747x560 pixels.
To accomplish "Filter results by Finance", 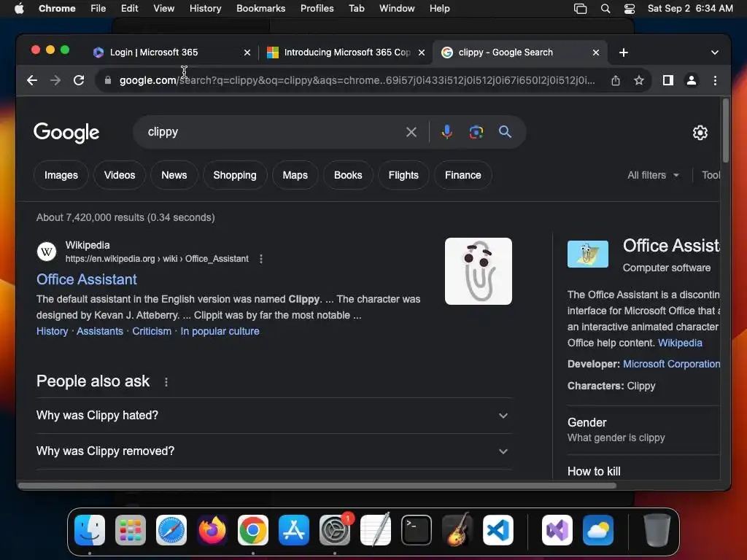I will pyautogui.click(x=462, y=175).
